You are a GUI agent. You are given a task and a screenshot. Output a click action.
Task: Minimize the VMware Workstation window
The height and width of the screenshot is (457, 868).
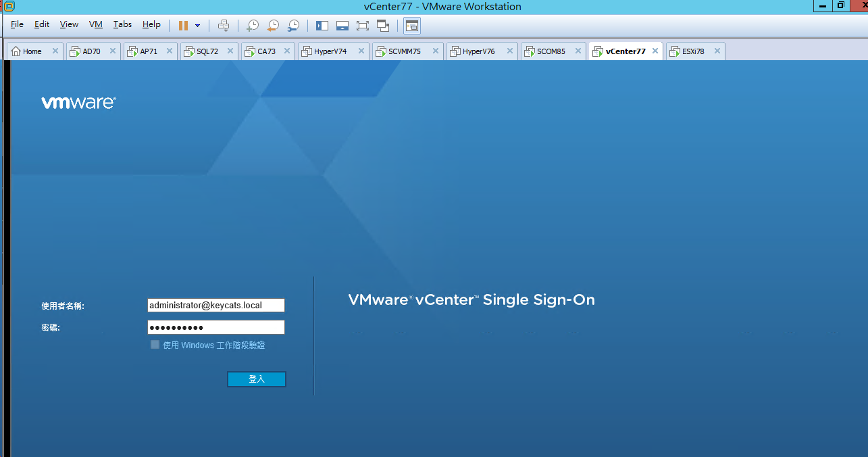[x=824, y=5]
